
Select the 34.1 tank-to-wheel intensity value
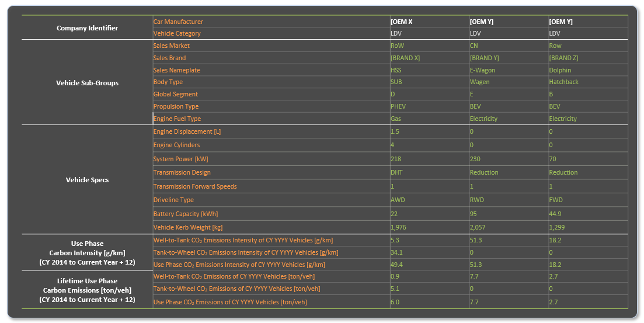(396, 252)
